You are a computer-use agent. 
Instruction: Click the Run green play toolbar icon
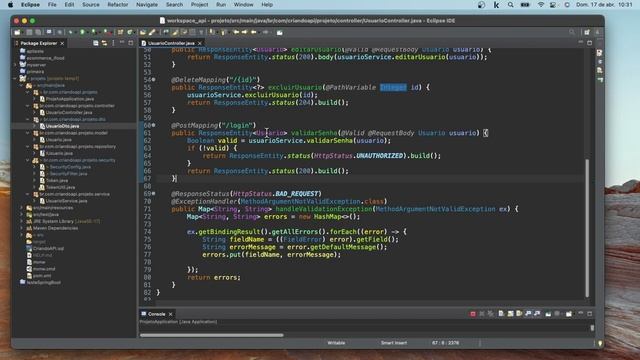click(82, 32)
